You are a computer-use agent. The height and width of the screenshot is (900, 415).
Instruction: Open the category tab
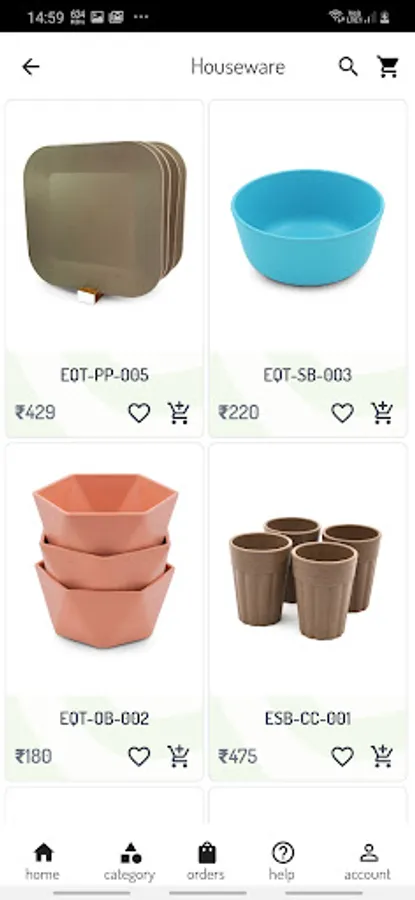click(x=130, y=861)
